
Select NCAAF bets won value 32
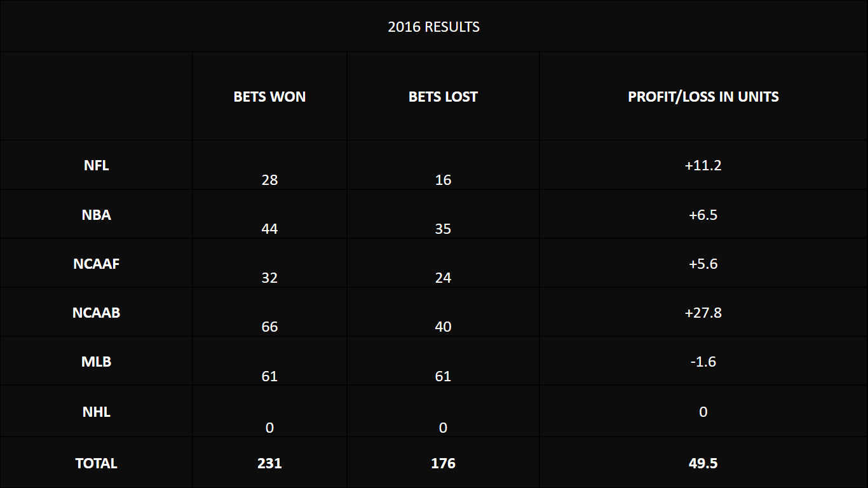(x=269, y=278)
